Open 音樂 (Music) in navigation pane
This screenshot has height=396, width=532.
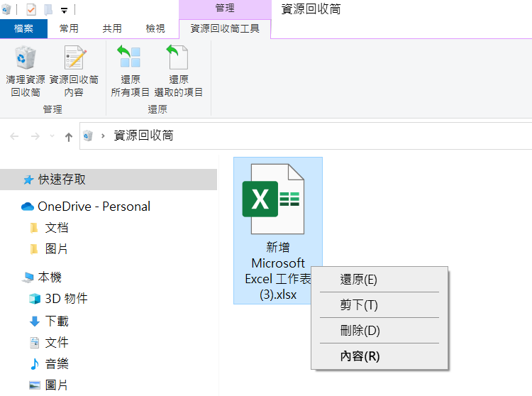point(57,364)
